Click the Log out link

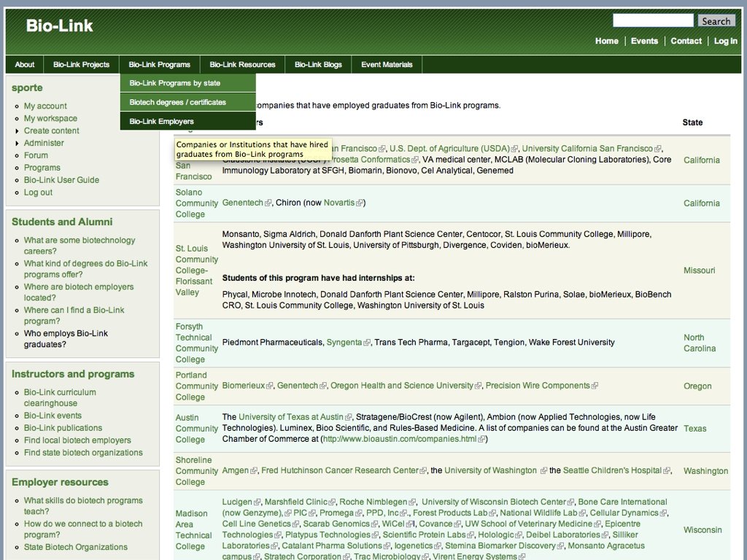(x=38, y=192)
